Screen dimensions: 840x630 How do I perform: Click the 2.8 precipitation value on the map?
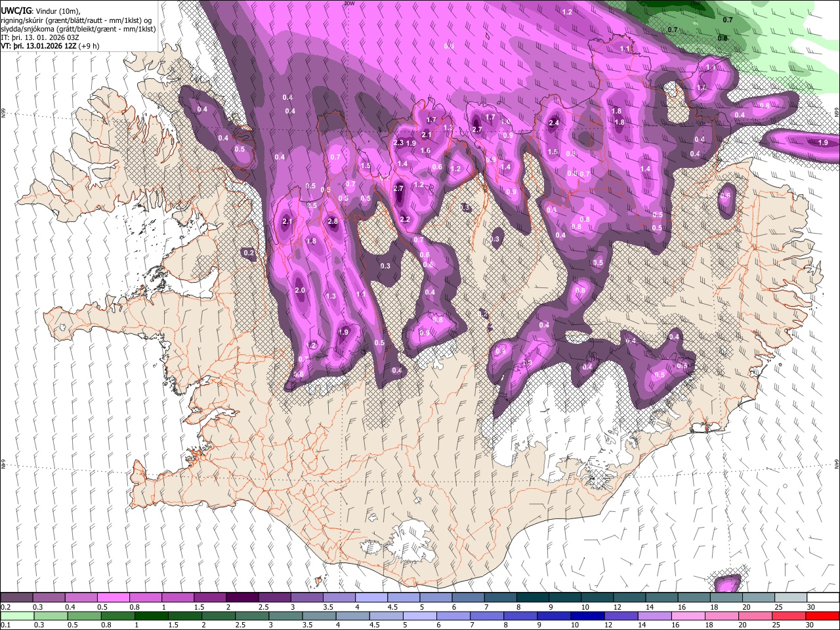pos(333,222)
